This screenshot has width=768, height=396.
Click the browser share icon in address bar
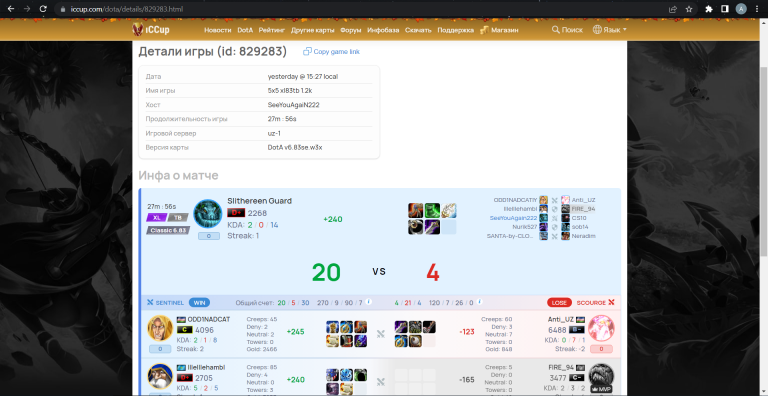coord(673,9)
